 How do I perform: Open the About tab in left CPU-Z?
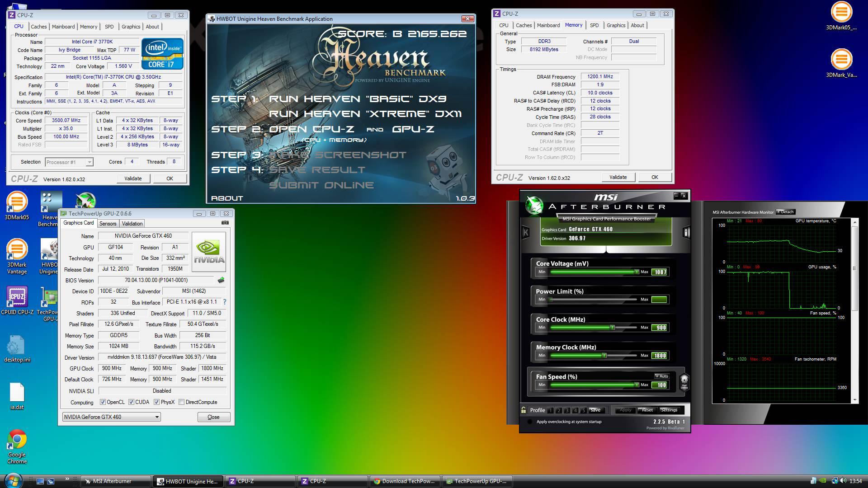(152, 27)
